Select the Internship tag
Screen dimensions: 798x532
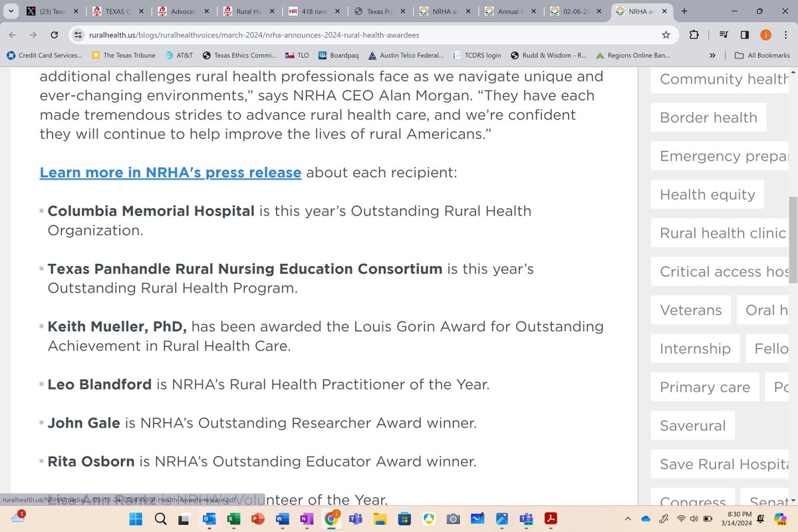coord(695,349)
